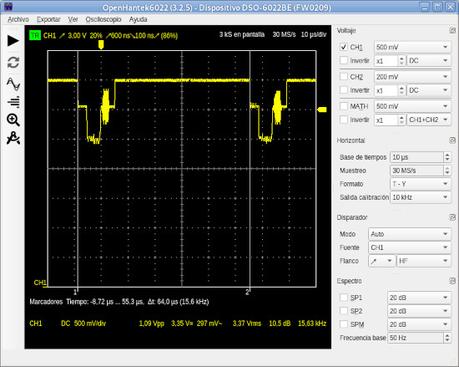Click the window application icon in title bar

coord(7,6)
